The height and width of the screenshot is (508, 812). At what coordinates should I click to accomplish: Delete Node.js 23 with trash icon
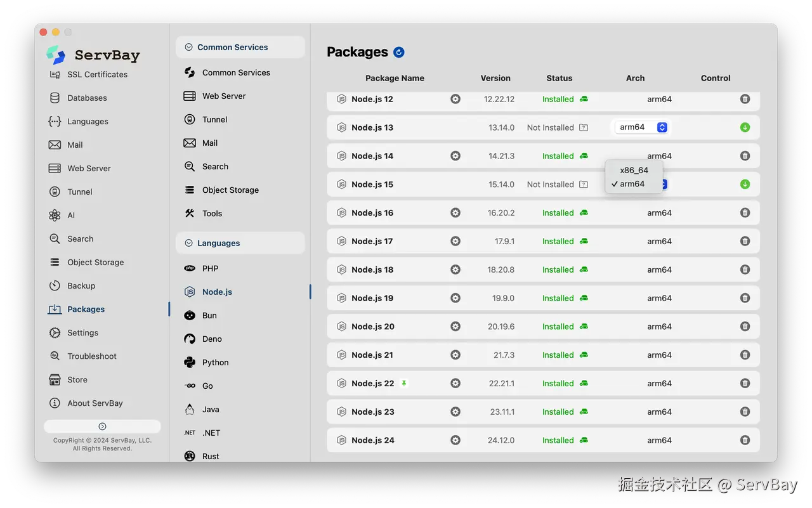tap(745, 412)
